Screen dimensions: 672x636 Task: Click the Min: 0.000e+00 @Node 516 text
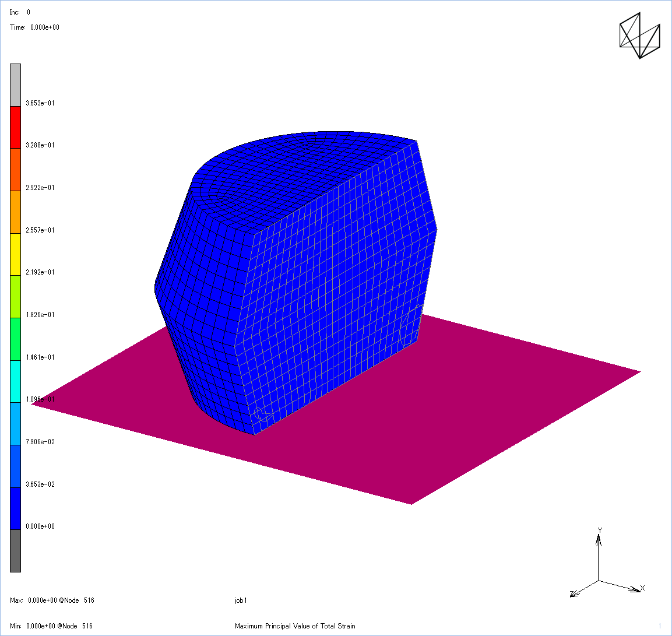51,626
